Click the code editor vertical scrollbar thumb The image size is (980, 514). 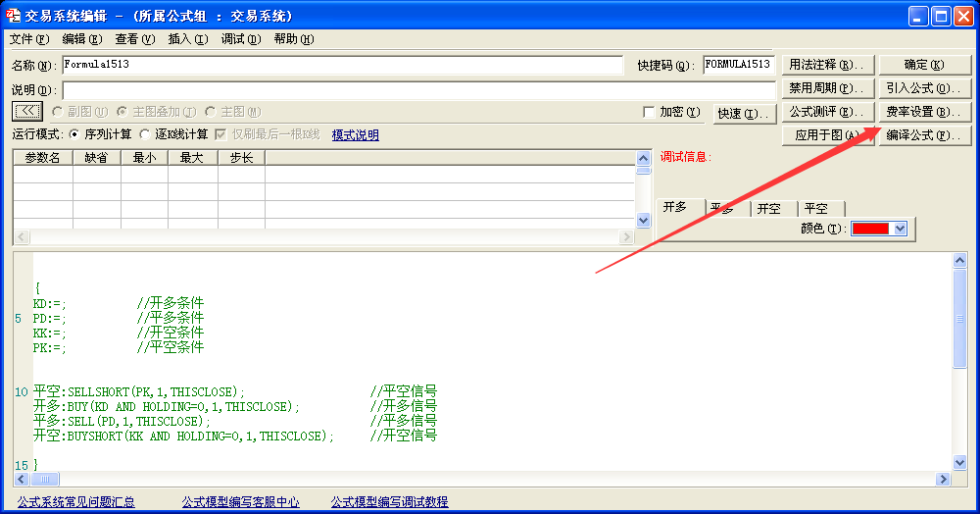tap(960, 319)
